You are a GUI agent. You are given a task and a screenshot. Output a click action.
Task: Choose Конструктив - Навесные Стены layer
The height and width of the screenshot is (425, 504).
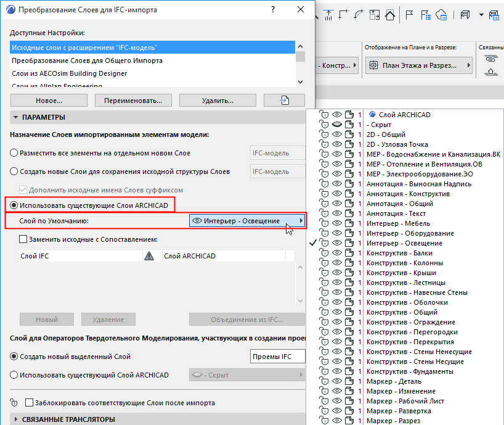coord(417,292)
